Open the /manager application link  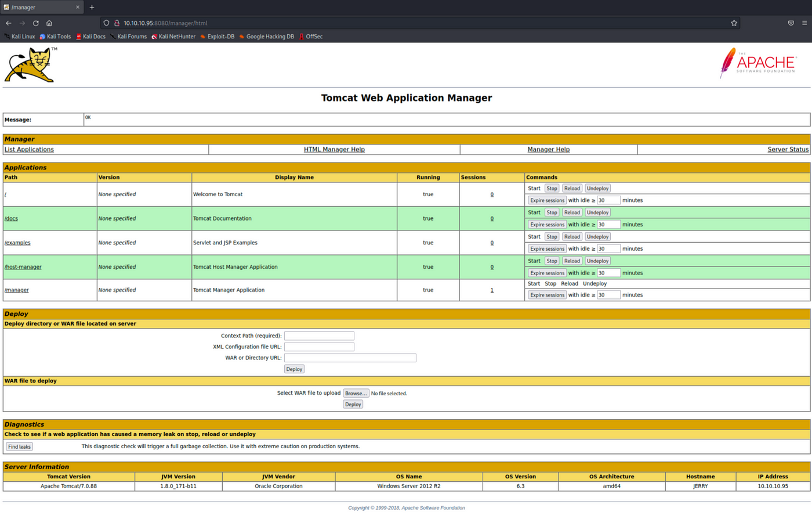coord(17,290)
